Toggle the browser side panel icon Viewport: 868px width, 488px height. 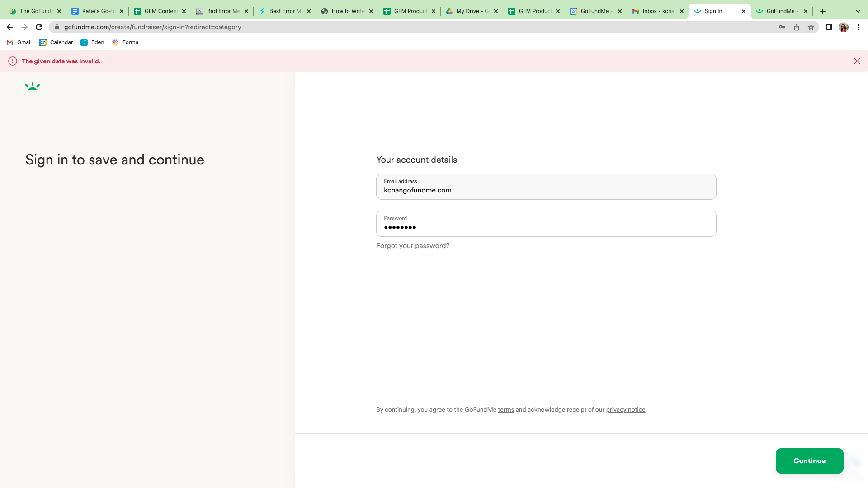point(829,27)
